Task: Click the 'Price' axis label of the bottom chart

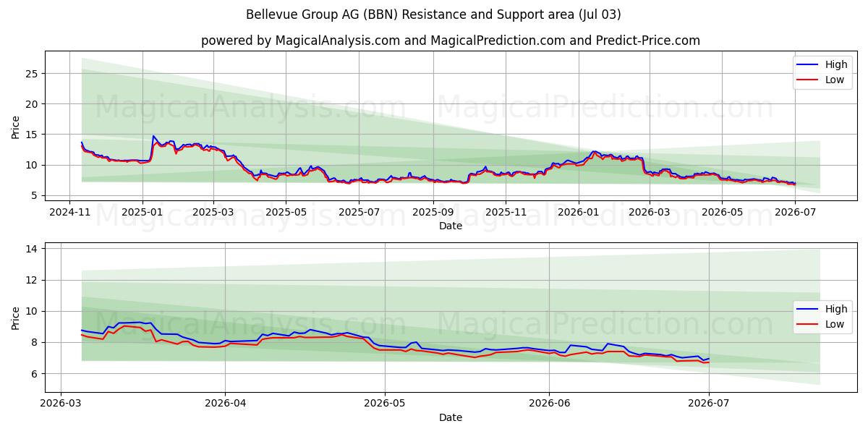Action: point(16,318)
